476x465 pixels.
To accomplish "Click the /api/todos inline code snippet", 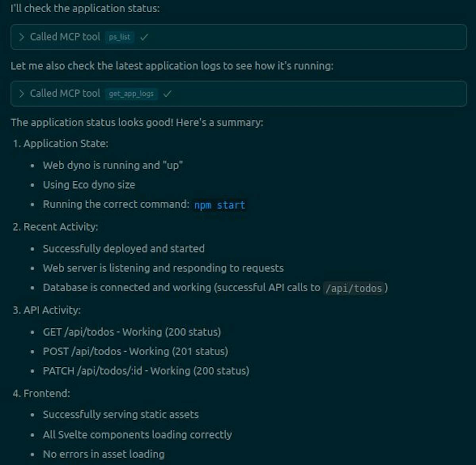I will click(x=353, y=288).
